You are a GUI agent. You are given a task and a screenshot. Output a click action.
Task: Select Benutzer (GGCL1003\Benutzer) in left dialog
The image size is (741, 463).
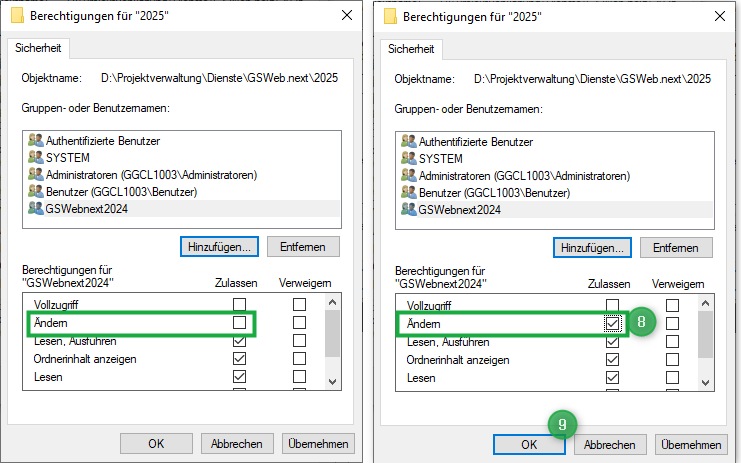[182, 191]
